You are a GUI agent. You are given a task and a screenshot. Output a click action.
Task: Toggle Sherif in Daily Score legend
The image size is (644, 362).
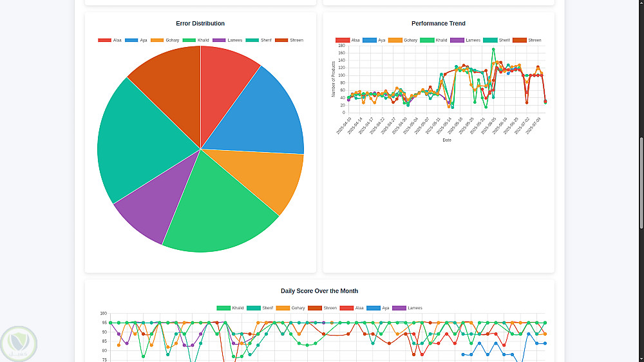point(260,308)
